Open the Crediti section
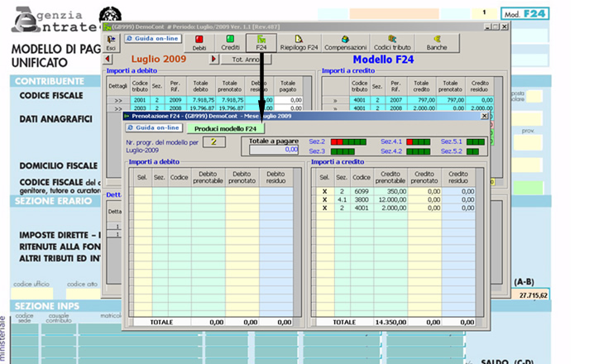This screenshot has width=594, height=364. point(230,43)
